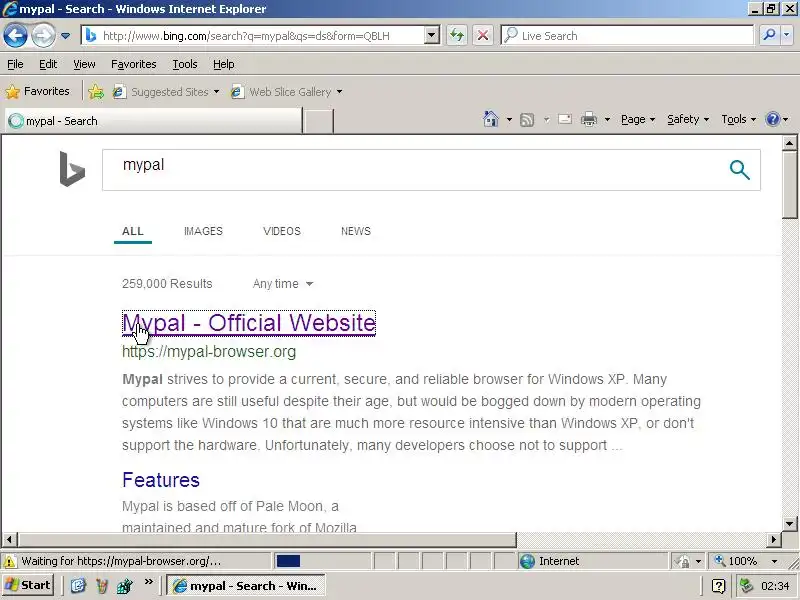Open the recent pages dropdown arrow
Image resolution: width=800 pixels, height=600 pixels.
[x=65, y=36]
